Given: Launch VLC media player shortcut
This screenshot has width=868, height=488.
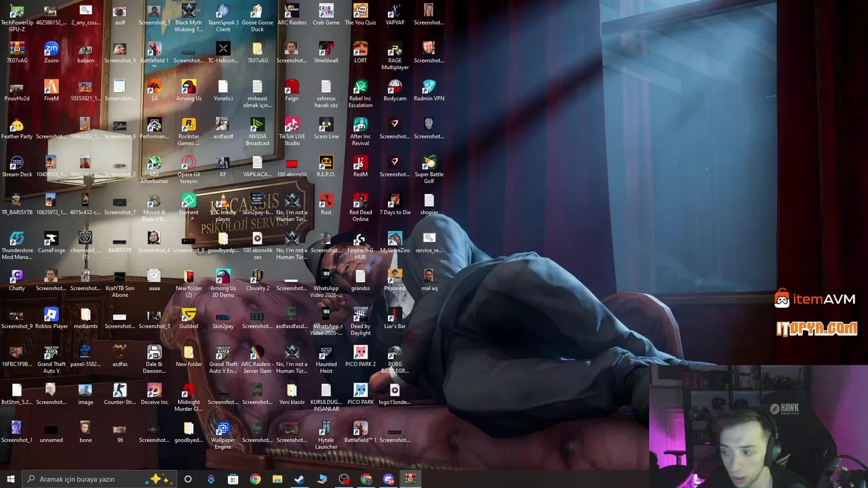Looking at the screenshot, I should (223, 207).
